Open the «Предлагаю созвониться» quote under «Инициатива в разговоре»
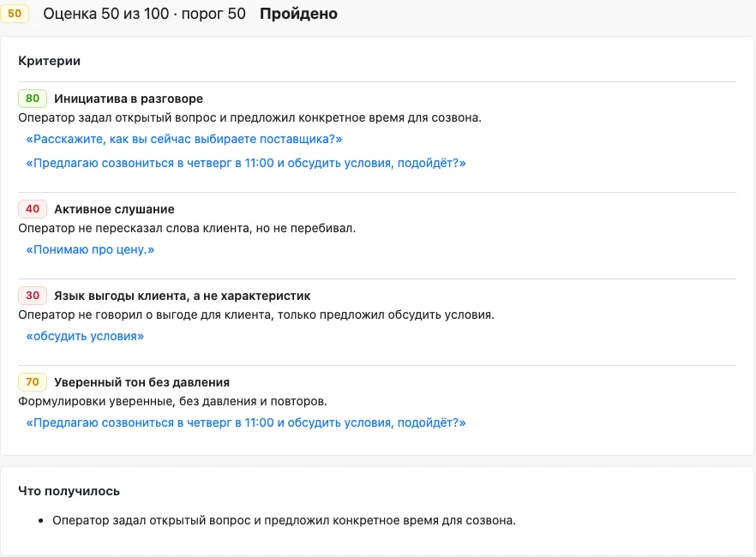Image resolution: width=756 pixels, height=557 pixels. pos(246,164)
